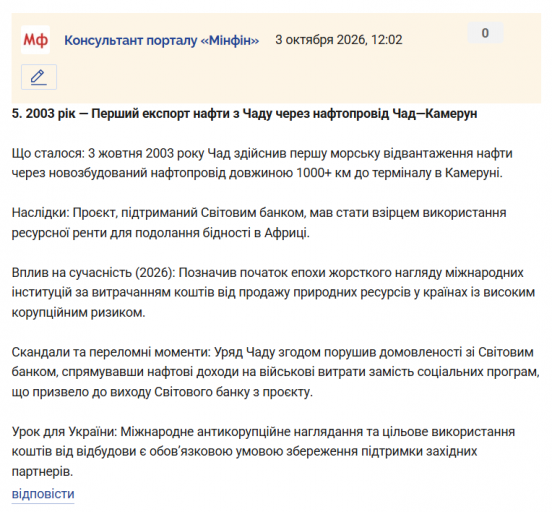Click the paragraph starting with Скандали та переломні моменти

click(275, 372)
